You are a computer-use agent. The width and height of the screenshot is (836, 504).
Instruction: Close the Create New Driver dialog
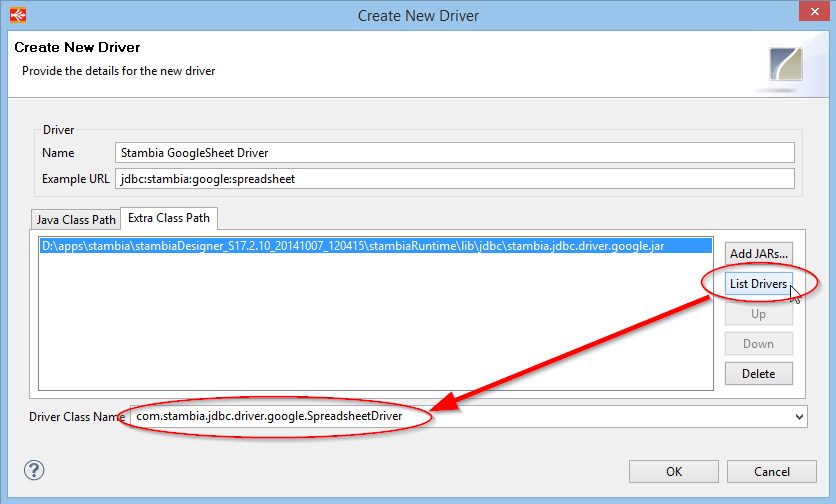click(x=814, y=11)
